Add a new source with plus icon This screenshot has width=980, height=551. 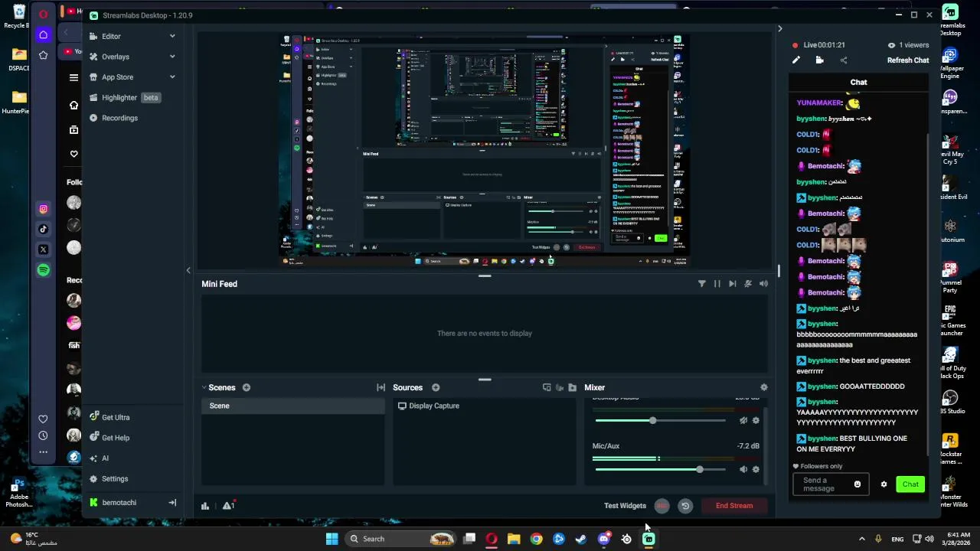coord(436,387)
